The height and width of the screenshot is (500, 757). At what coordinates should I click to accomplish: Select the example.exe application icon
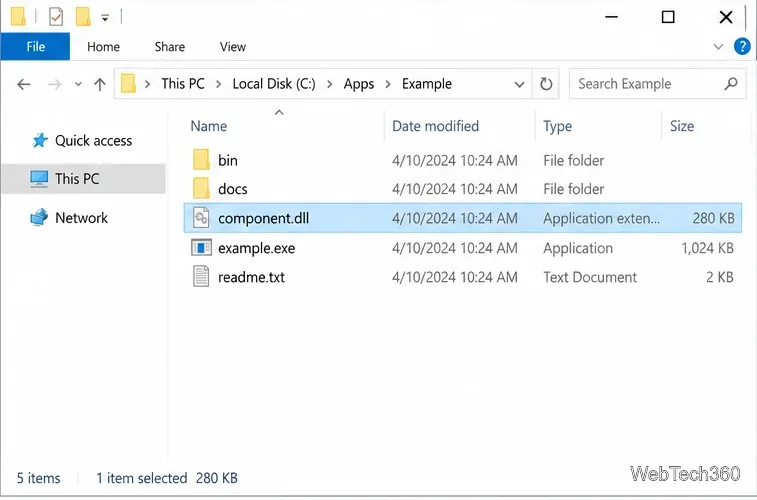(x=201, y=248)
